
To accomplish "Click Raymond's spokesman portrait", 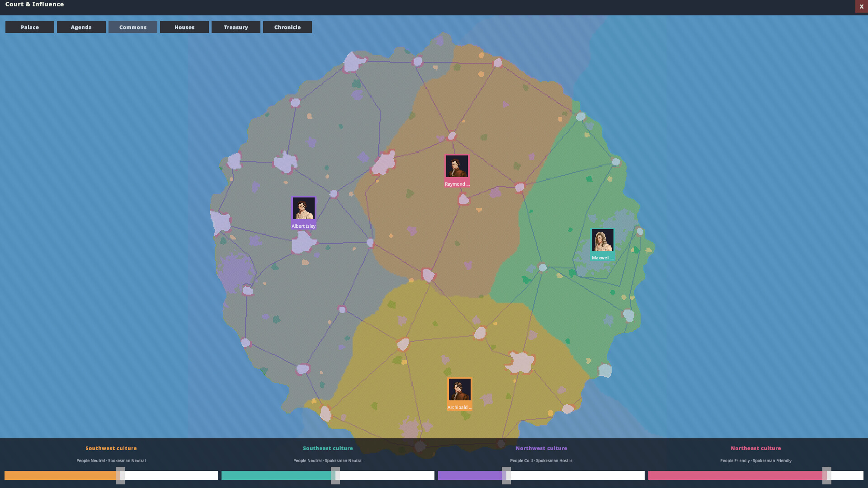I will (457, 167).
